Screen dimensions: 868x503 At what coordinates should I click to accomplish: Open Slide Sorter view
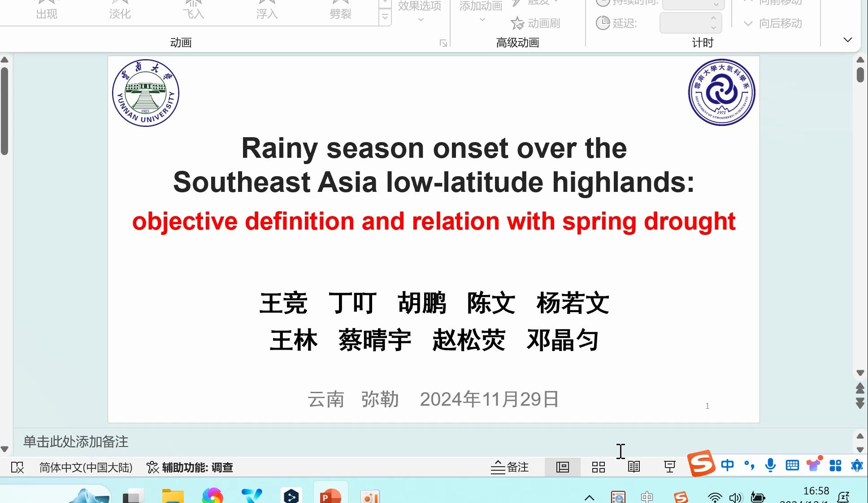tap(598, 467)
